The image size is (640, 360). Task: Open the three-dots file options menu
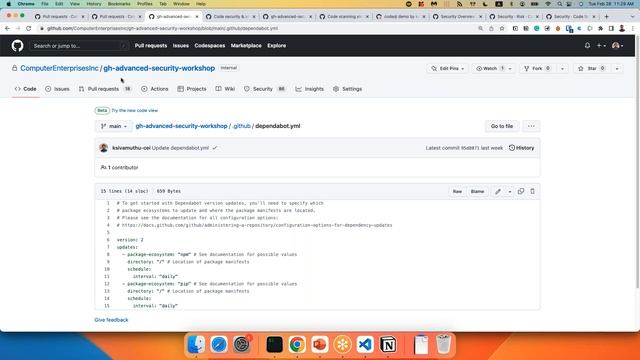(531, 126)
